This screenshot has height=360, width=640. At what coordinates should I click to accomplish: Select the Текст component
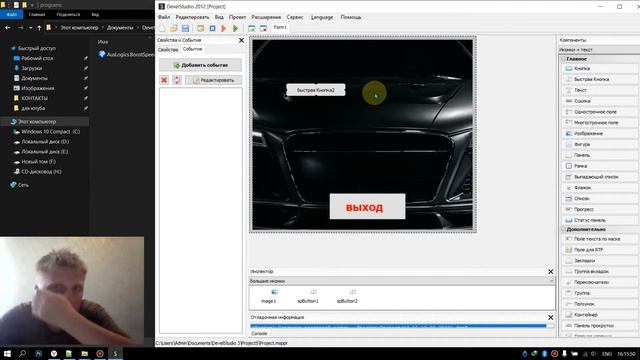coord(600,90)
